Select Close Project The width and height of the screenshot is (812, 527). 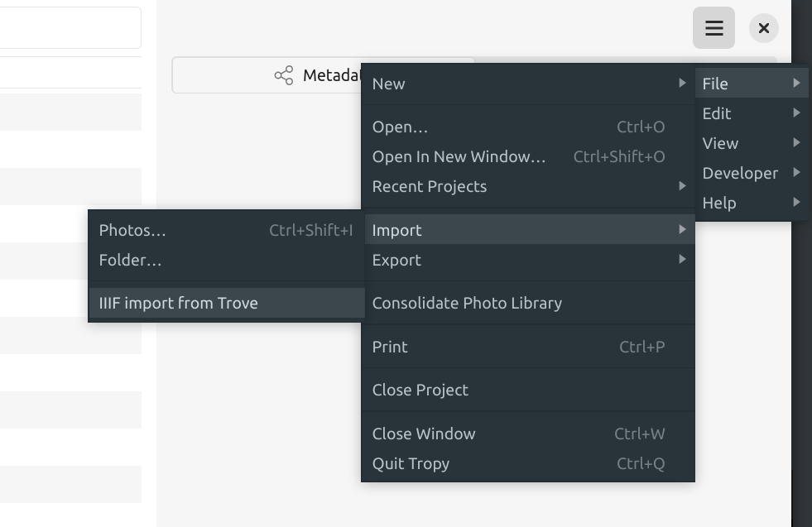pyautogui.click(x=528, y=390)
